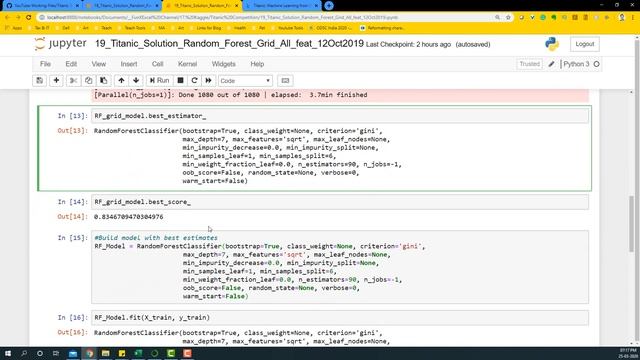This screenshot has height=360, width=640.
Task: Click the zoom magnifier icon in the address bar
Action: pos(497,18)
